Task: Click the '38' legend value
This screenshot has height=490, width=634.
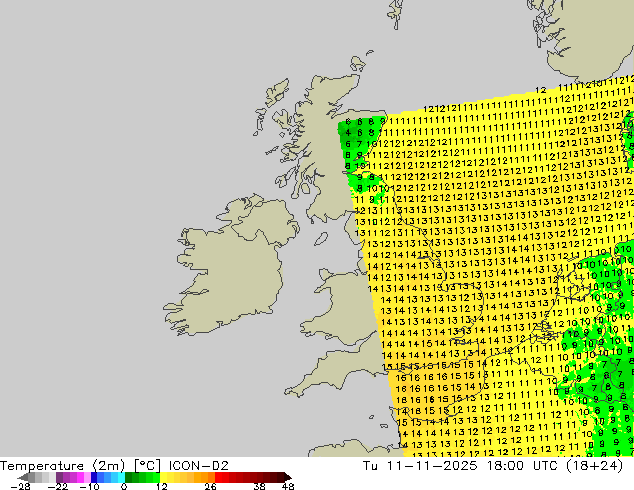Action: tap(260, 486)
